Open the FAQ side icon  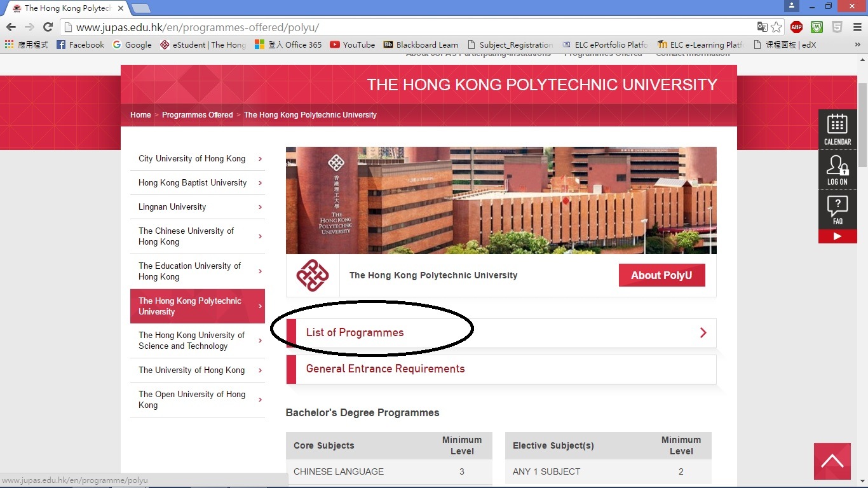pyautogui.click(x=837, y=210)
